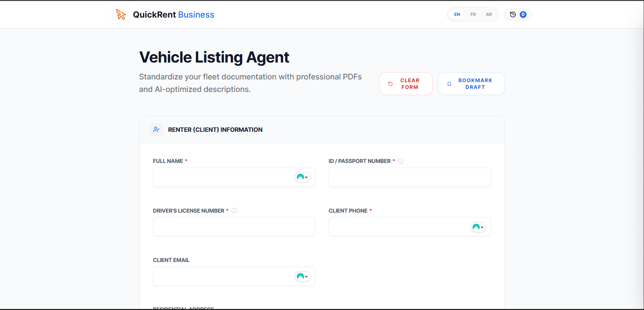Select the EN language option
The image size is (644, 310).
coord(457,14)
